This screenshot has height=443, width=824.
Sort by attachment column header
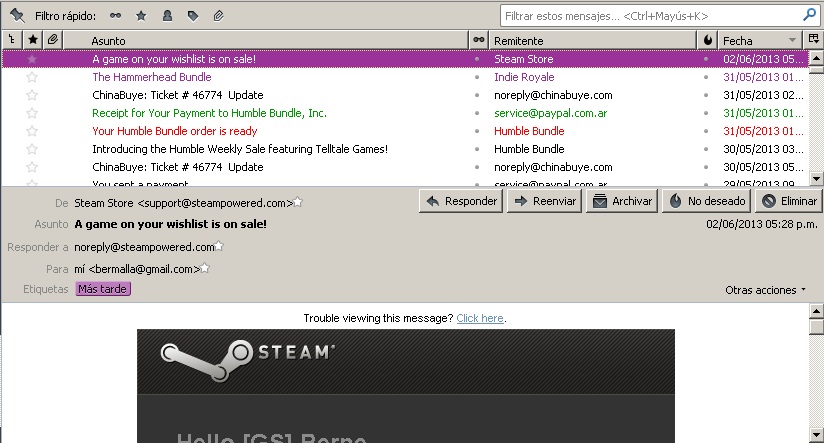(x=53, y=40)
